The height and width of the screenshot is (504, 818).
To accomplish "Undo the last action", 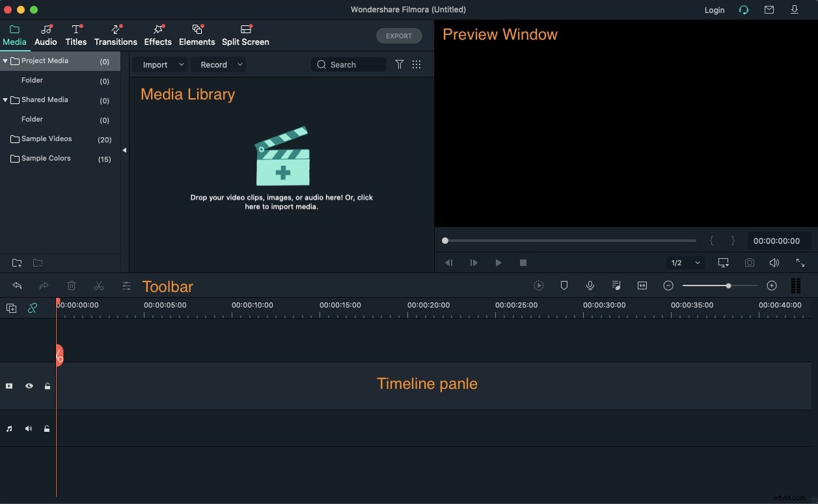I will [x=17, y=285].
